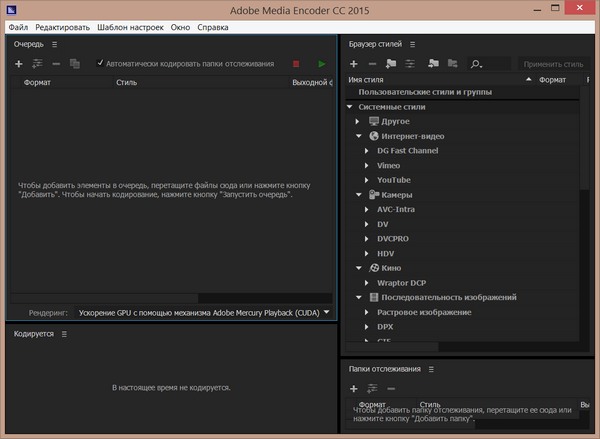Viewport: 600px width, 439px height.
Task: Expand the AVC-Intra presets
Action: [367, 209]
